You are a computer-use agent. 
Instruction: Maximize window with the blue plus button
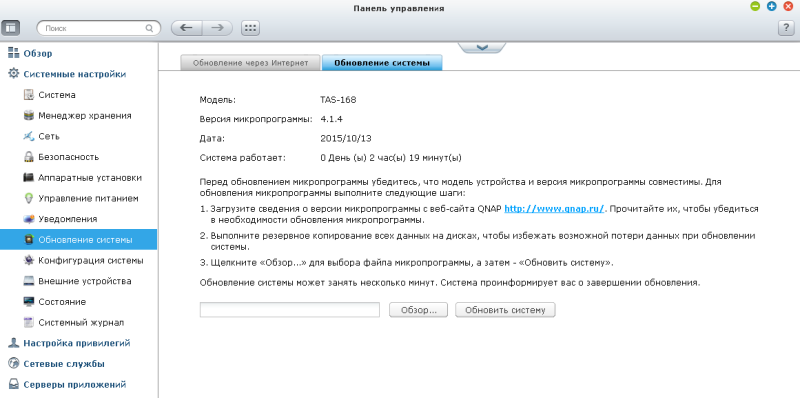pyautogui.click(x=771, y=7)
